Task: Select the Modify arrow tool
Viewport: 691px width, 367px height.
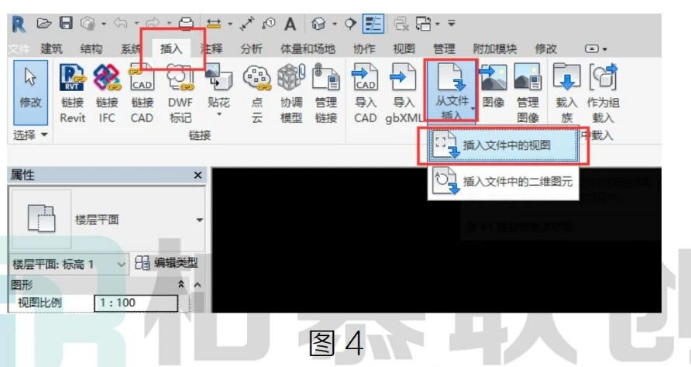Action: 30,93
